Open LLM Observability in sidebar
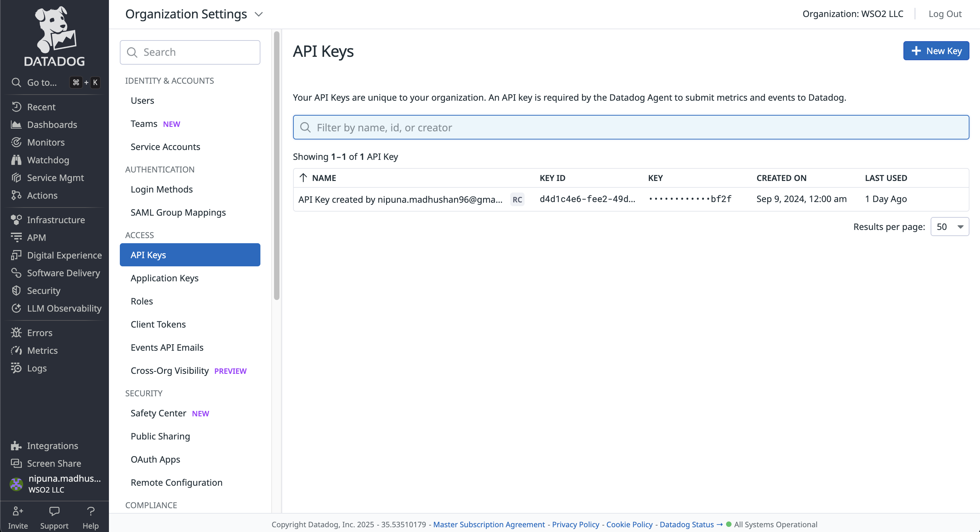Viewport: 980px width, 532px height. click(64, 309)
